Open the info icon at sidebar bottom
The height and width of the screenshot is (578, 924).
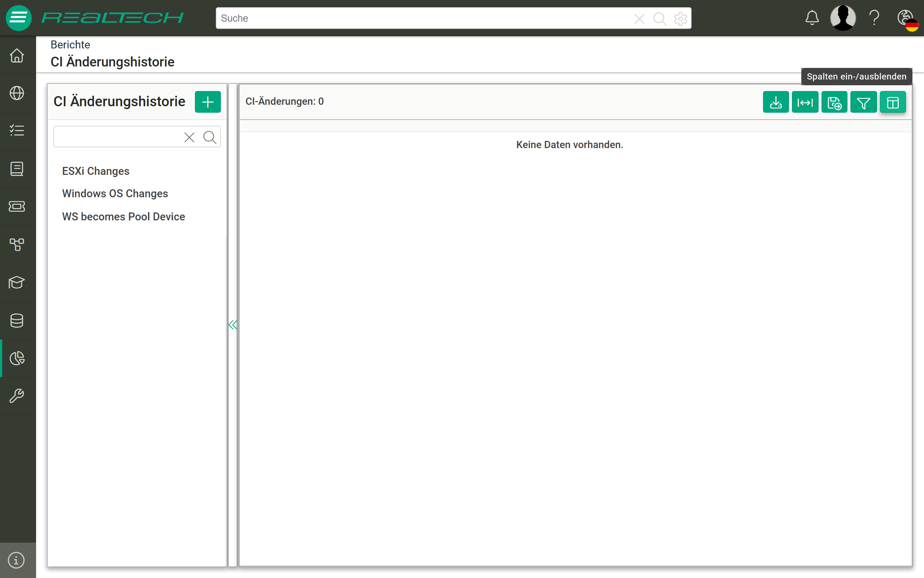click(16, 560)
